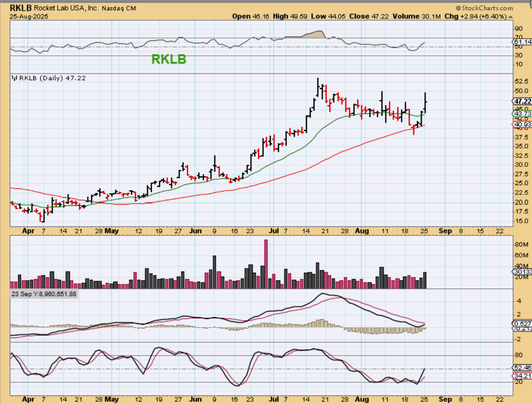Click the 52.5 price axis label
This screenshot has height=404, width=532.
tap(522, 81)
